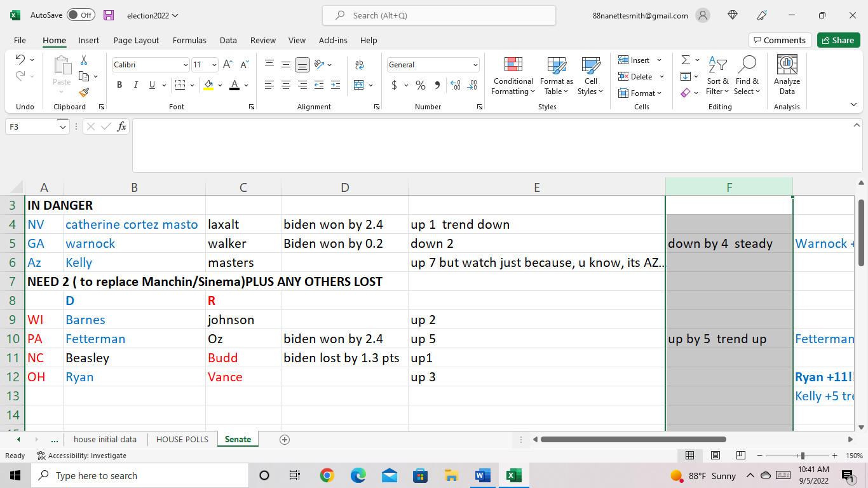Screen dimensions: 868x488
Task: Toggle Italic formatting
Action: (x=135, y=85)
